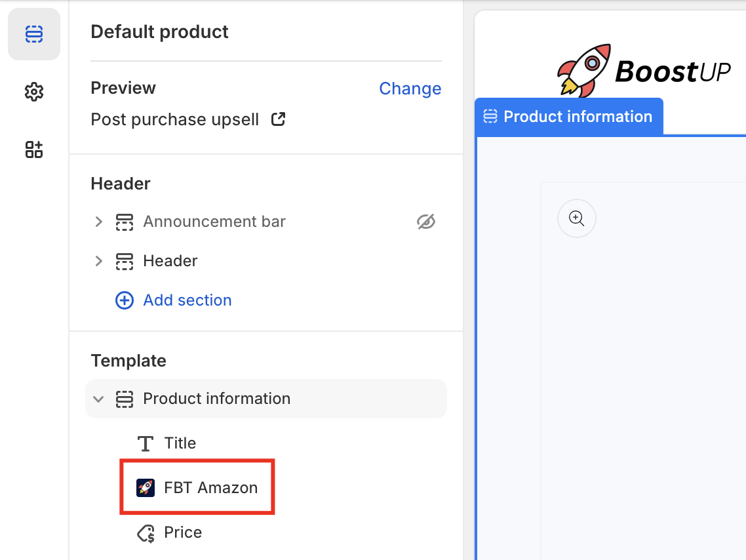Select the Header section row
The width and height of the screenshot is (746, 560).
pos(170,261)
